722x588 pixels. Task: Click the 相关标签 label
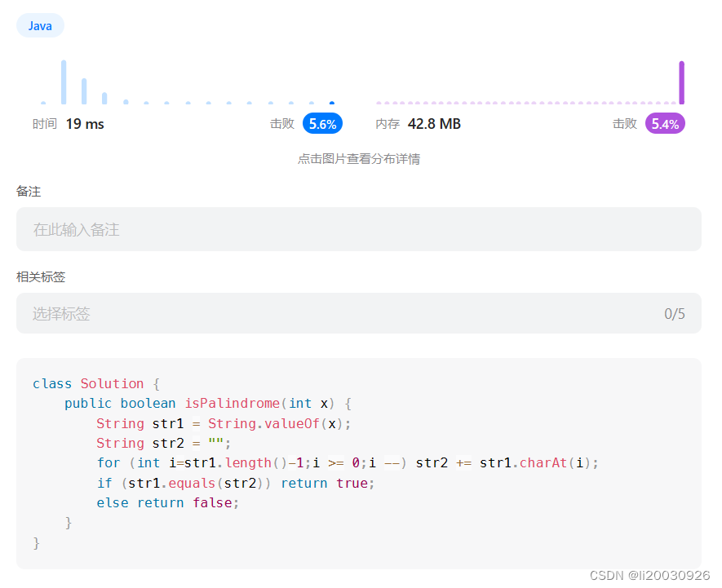click(41, 276)
